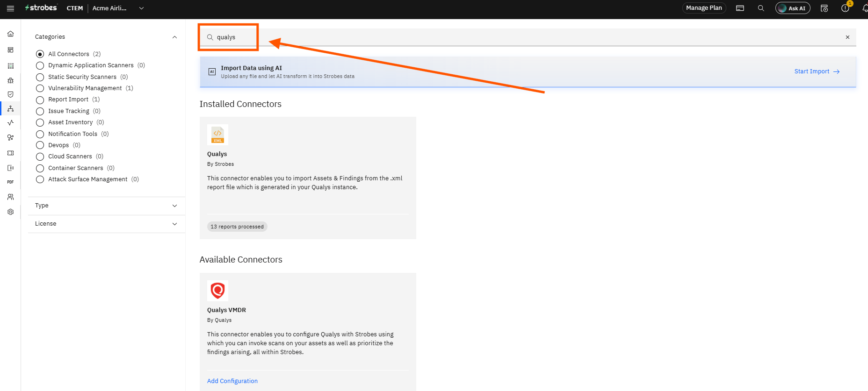Click the Qualys VMDR connector logo
This screenshot has height=391, width=868.
pyautogui.click(x=217, y=291)
